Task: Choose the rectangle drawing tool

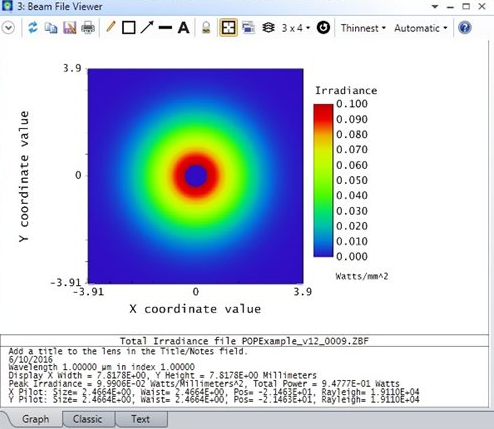Action: tap(129, 28)
